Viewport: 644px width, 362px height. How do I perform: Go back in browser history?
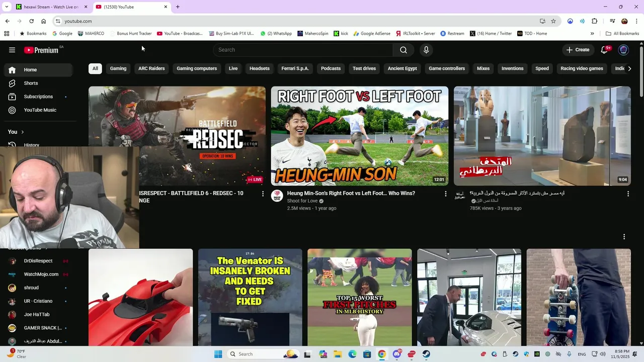point(7,21)
